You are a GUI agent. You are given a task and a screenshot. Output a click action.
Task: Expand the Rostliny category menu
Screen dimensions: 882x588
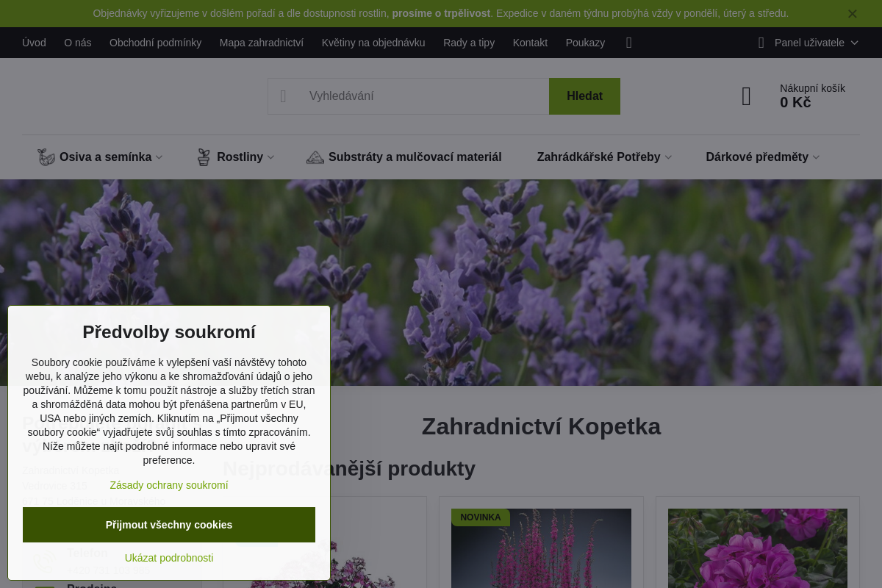click(x=245, y=157)
